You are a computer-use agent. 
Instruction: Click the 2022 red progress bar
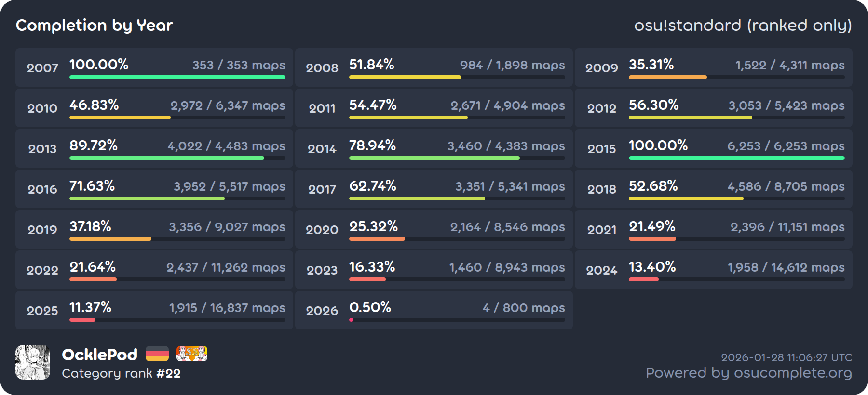tap(93, 279)
